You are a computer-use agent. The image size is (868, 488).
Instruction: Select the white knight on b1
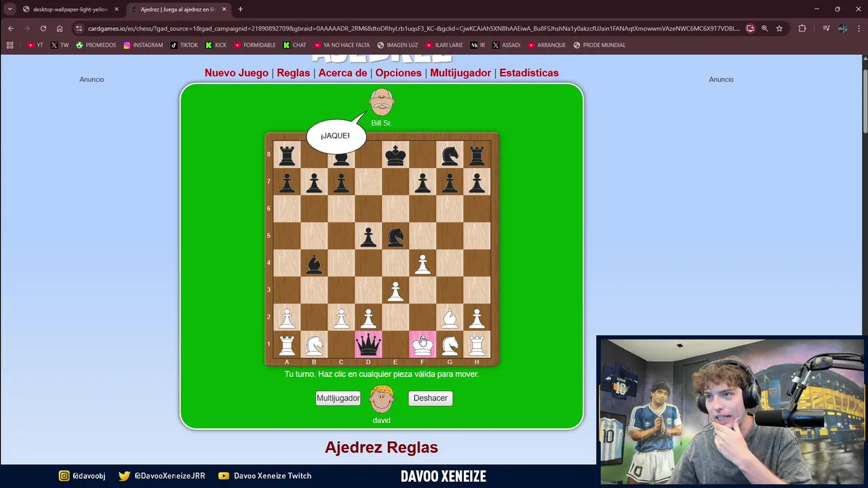[x=314, y=345]
